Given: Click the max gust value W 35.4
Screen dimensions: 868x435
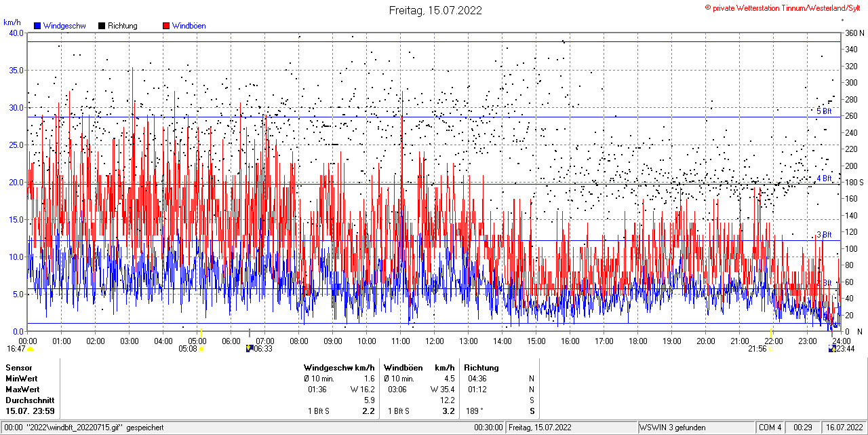Looking at the screenshot, I should point(442,390).
